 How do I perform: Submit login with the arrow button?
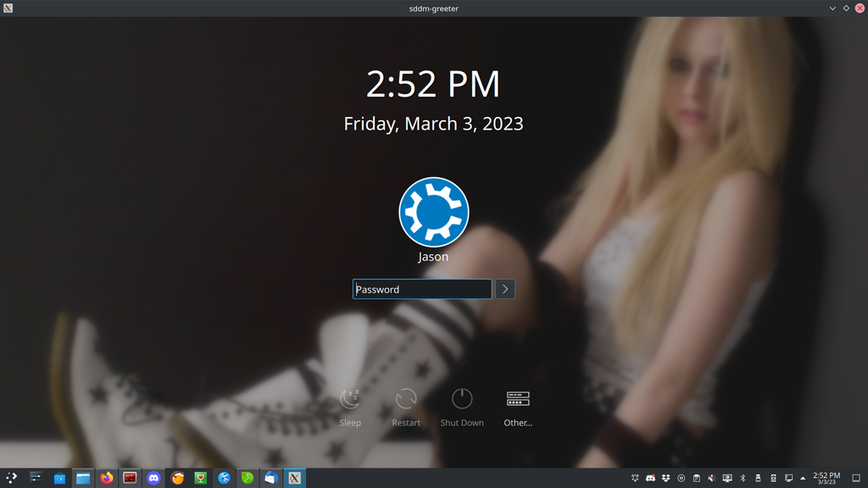tap(505, 289)
